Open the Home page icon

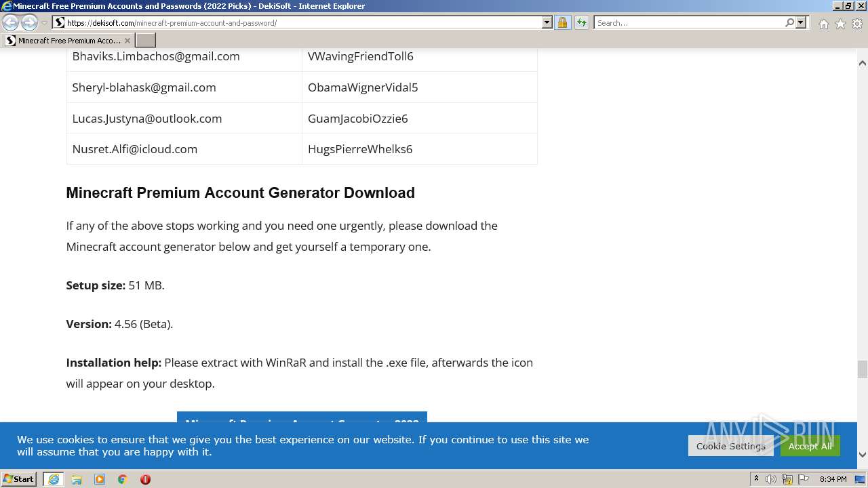pos(823,24)
